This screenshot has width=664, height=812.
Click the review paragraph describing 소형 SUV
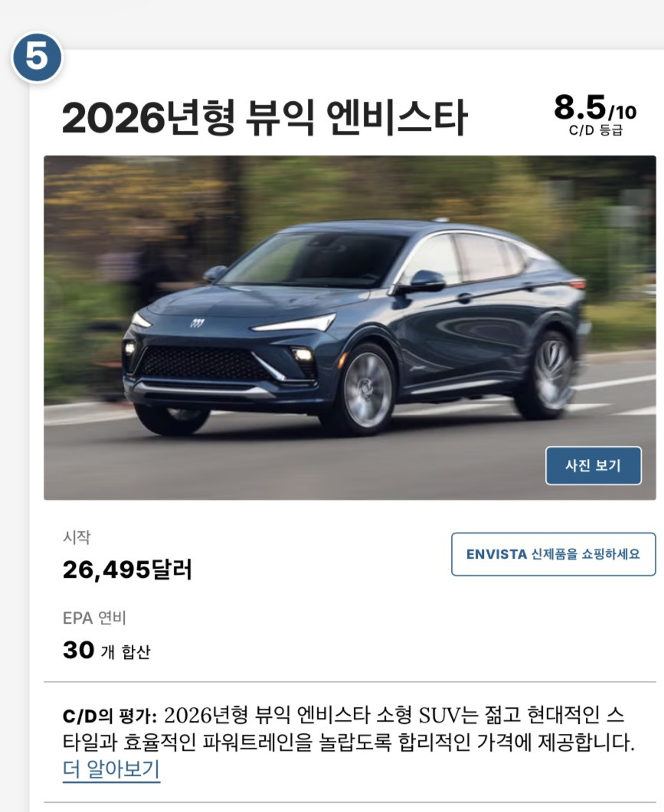pyautogui.click(x=348, y=729)
